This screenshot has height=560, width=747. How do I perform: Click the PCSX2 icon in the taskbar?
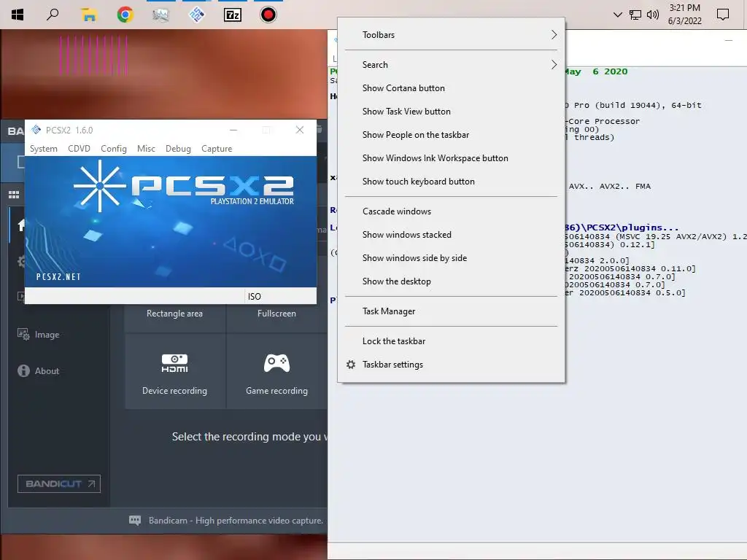197,15
